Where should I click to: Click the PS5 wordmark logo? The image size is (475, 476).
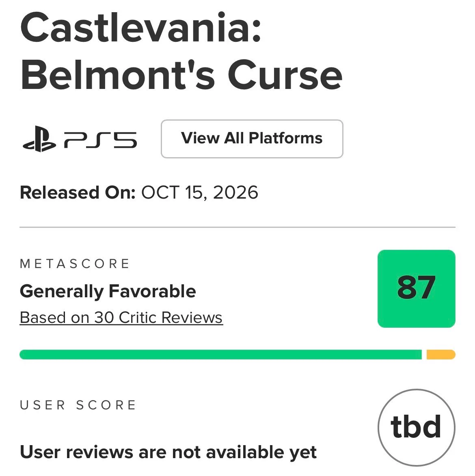click(100, 140)
